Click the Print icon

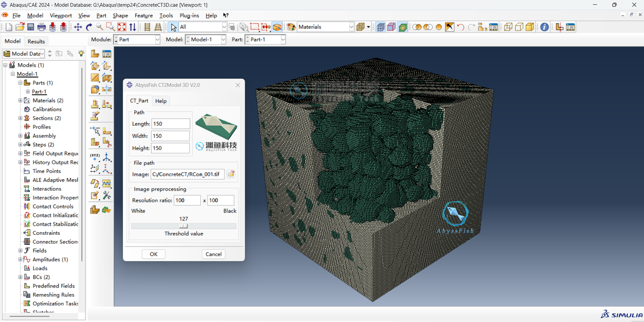pos(42,27)
